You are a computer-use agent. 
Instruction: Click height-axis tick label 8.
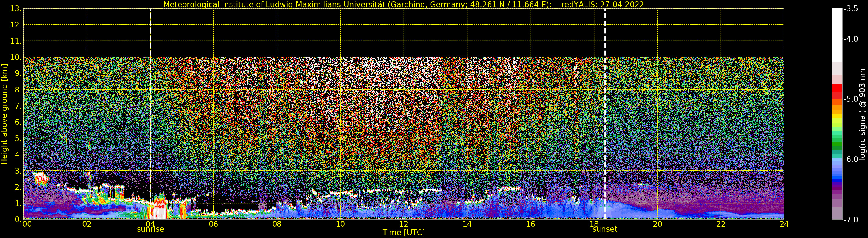coord(18,90)
